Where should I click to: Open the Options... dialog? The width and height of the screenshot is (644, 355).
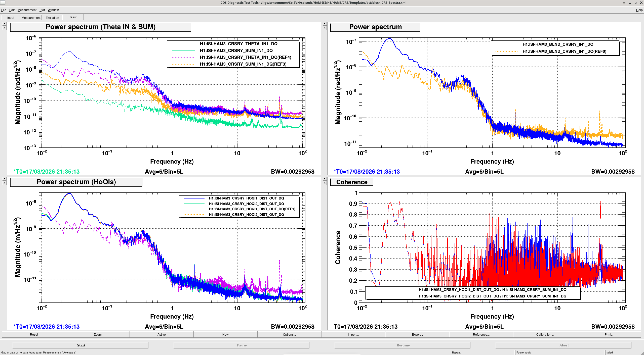[289, 334]
